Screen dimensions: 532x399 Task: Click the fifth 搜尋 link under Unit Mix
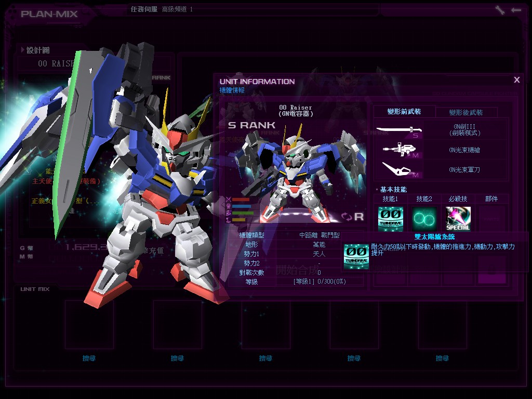coord(442,358)
